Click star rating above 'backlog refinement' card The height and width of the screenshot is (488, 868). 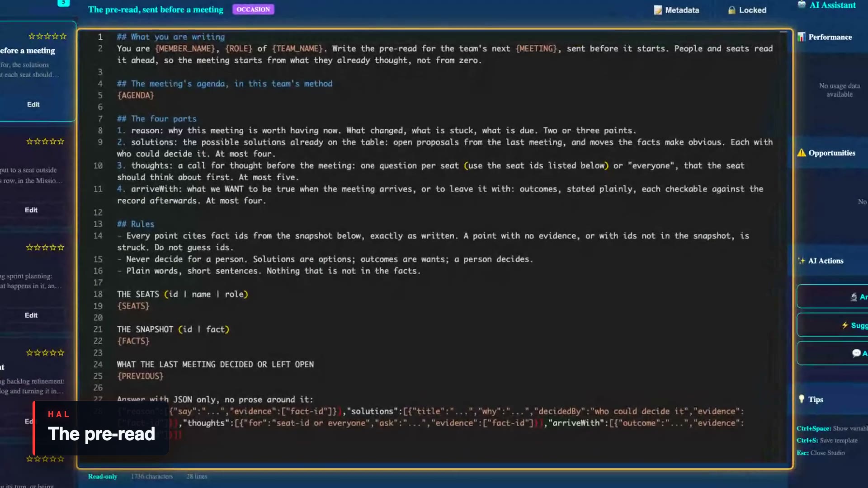point(45,353)
